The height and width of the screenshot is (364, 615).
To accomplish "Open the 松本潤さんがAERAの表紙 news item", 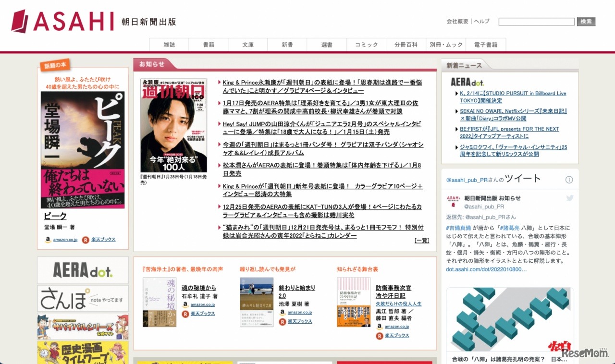I will (x=321, y=169).
